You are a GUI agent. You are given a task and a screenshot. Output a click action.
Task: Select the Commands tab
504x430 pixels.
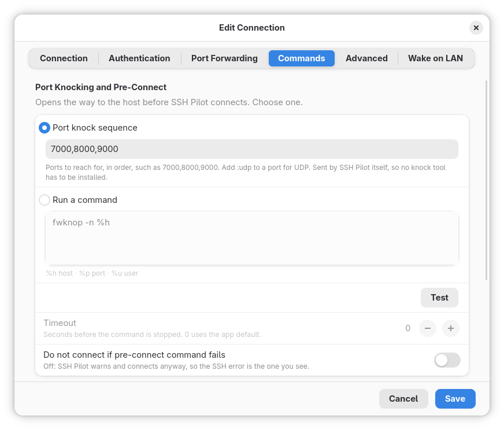coord(302,58)
